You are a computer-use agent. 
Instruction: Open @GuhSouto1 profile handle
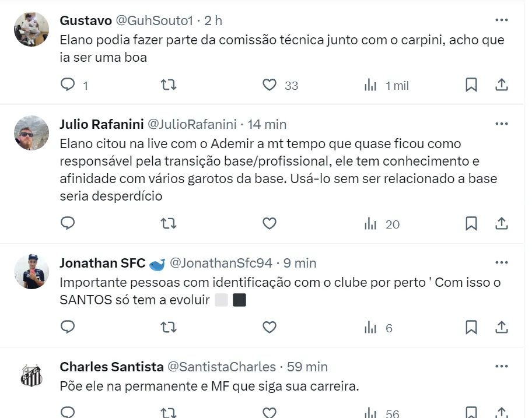pyautogui.click(x=154, y=20)
